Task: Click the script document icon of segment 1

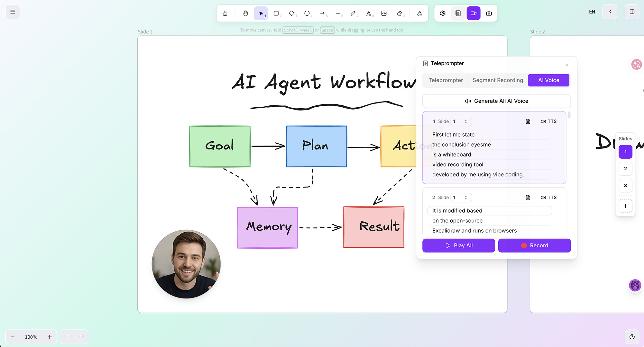Action: pos(528,121)
